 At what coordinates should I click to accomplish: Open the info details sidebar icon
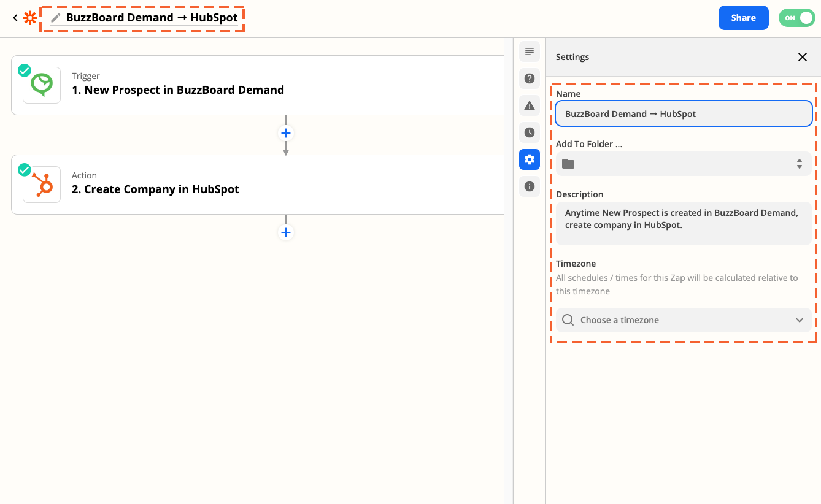pyautogui.click(x=530, y=186)
